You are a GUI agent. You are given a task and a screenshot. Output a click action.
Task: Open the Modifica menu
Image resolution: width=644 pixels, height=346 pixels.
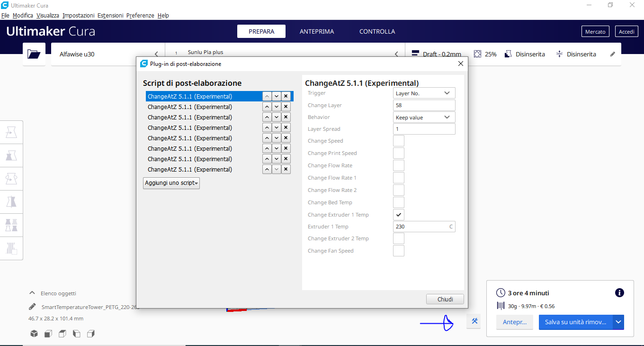click(23, 16)
